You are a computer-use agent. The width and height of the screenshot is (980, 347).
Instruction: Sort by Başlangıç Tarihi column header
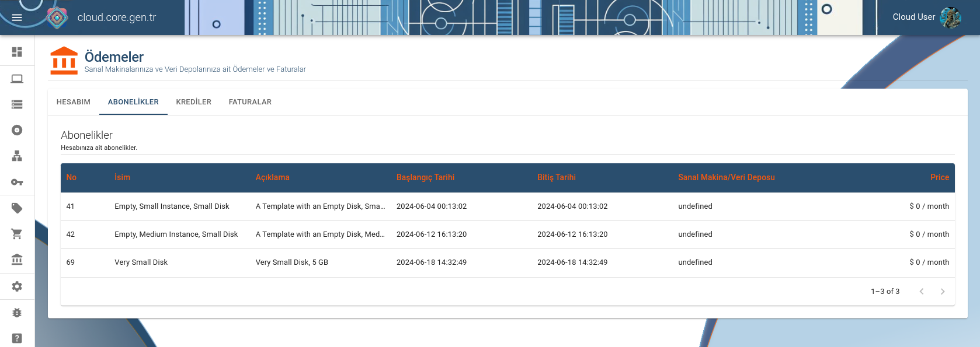coord(425,177)
